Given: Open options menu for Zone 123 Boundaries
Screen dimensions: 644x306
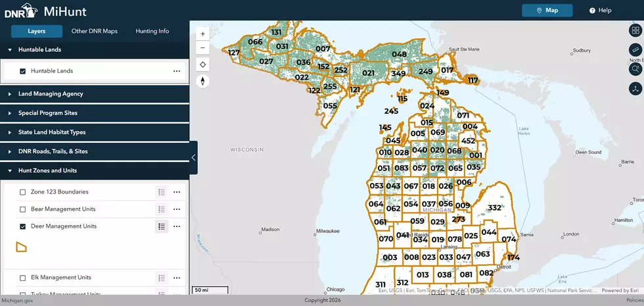Looking at the screenshot, I should tap(177, 192).
